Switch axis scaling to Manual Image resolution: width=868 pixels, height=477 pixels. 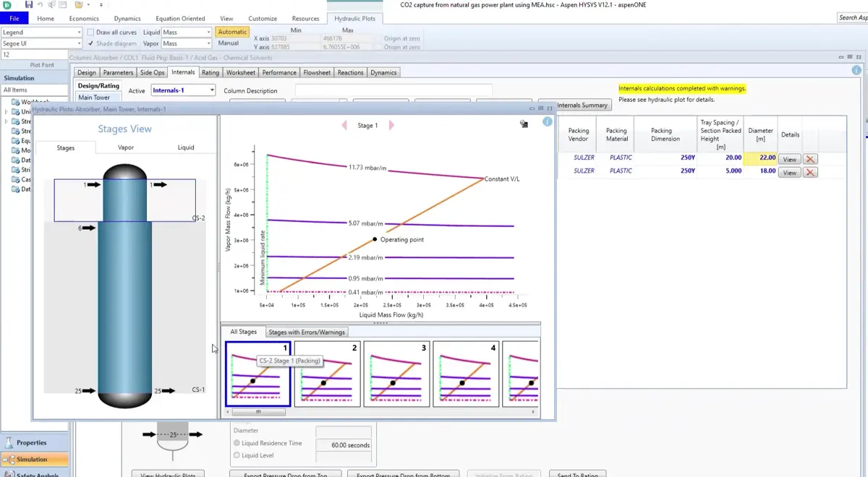click(229, 43)
